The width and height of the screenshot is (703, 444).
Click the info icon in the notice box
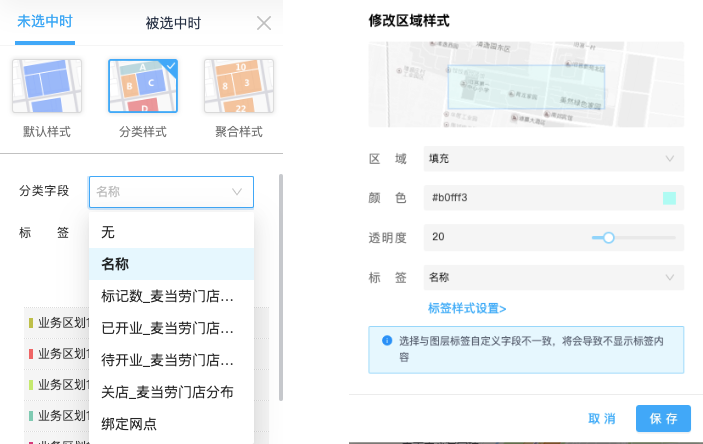[x=387, y=340]
